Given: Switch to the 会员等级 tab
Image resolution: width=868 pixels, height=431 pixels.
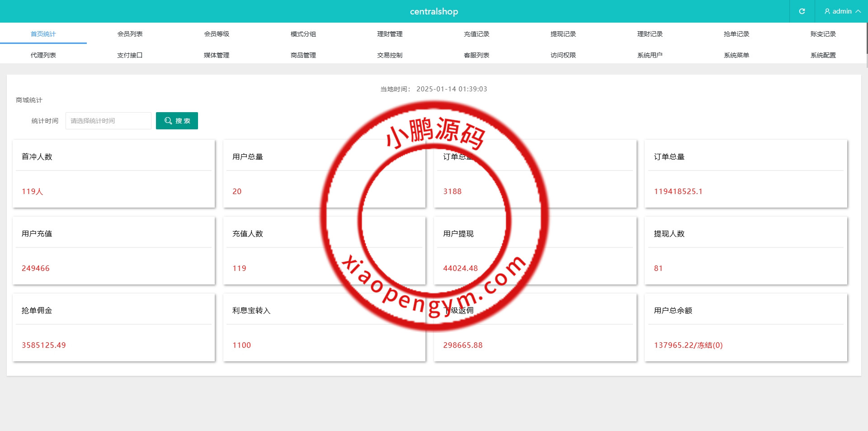Looking at the screenshot, I should tap(217, 34).
